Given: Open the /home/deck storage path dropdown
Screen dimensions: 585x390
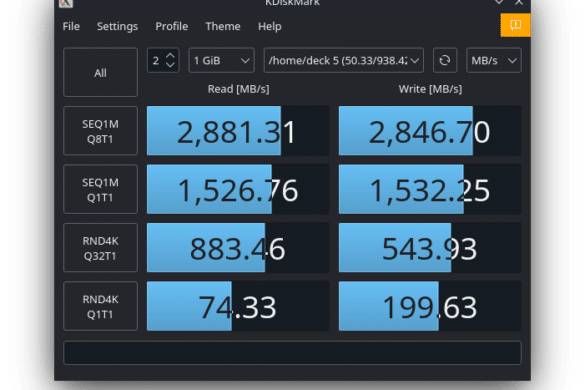Looking at the screenshot, I should [344, 60].
